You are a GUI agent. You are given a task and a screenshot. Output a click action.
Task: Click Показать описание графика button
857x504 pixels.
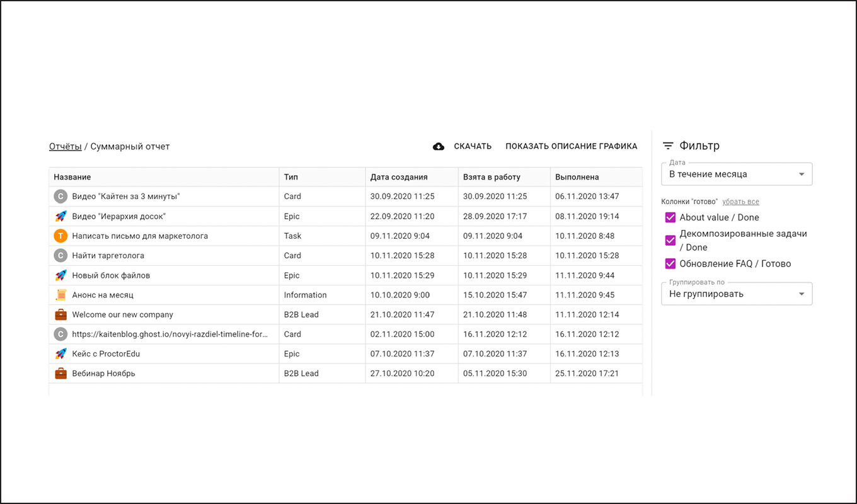coord(572,146)
